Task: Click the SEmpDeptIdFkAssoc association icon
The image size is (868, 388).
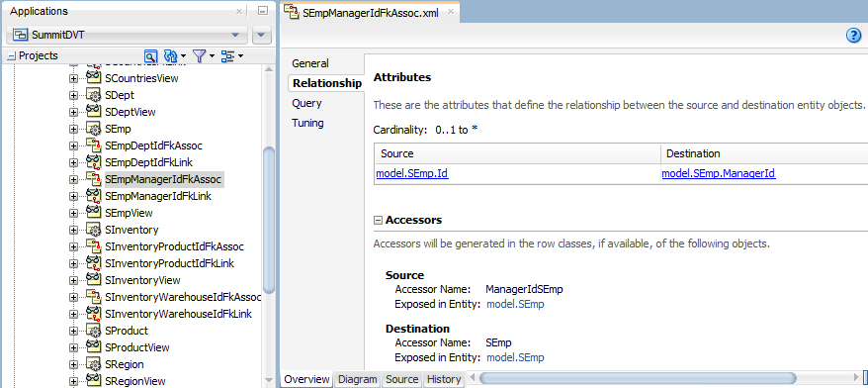Action: [93, 145]
